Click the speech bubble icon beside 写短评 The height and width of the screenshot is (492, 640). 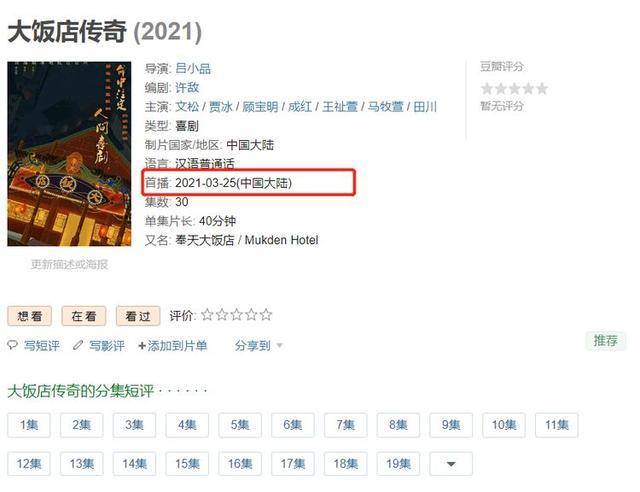click(13, 345)
